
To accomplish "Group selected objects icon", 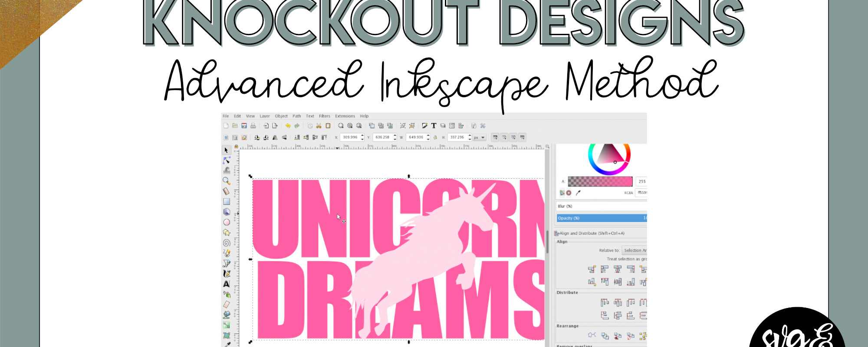I will [x=403, y=126].
